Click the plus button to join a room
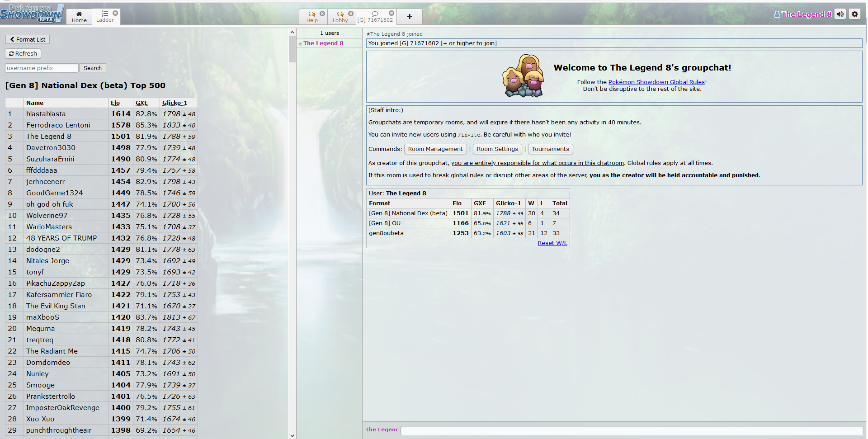The image size is (868, 439). [x=410, y=17]
